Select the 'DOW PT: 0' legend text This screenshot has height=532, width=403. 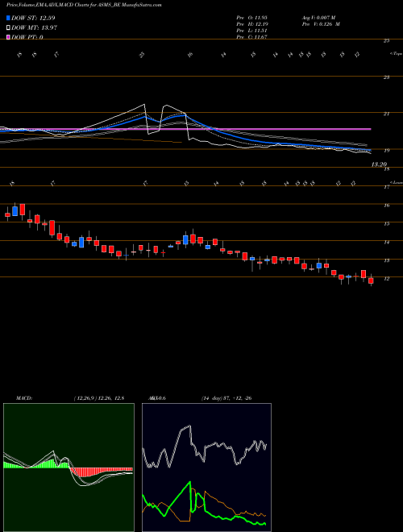(27, 37)
